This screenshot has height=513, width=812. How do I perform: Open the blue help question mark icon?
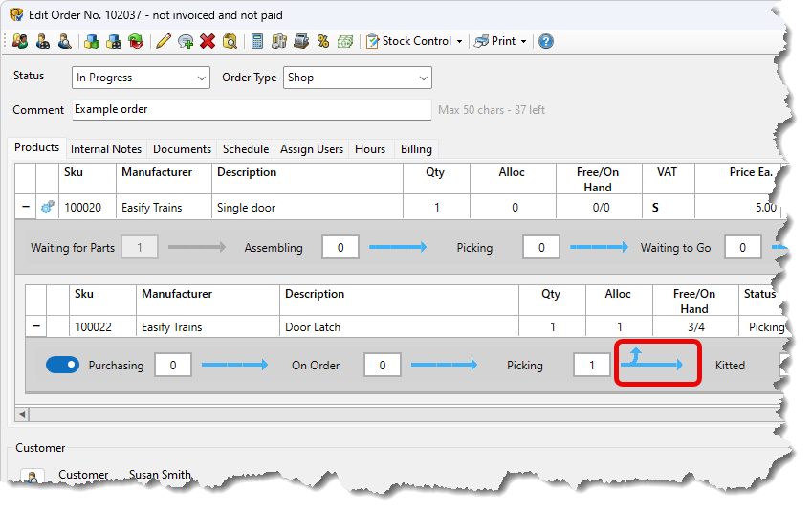coord(545,41)
